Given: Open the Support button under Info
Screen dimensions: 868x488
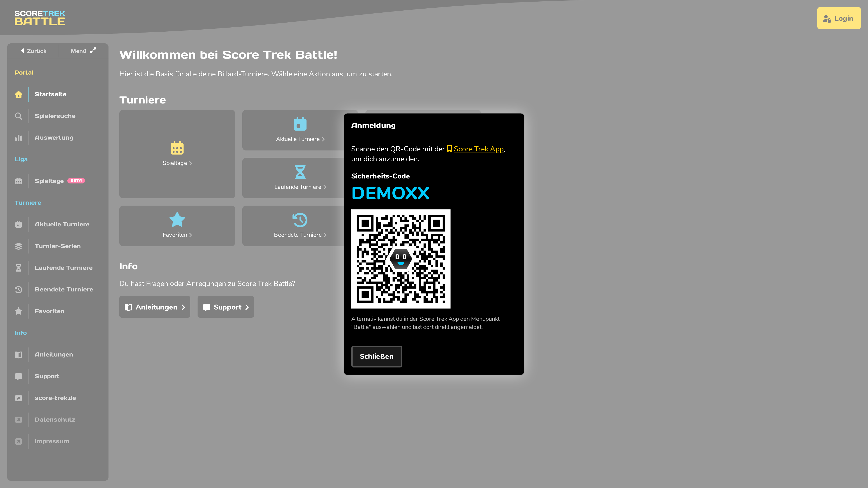Looking at the screenshot, I should 226,307.
